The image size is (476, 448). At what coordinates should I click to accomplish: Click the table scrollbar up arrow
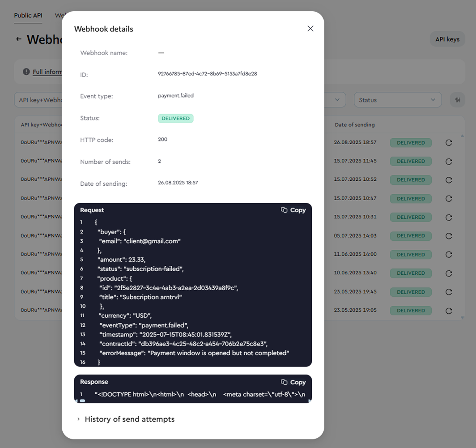tap(462, 136)
